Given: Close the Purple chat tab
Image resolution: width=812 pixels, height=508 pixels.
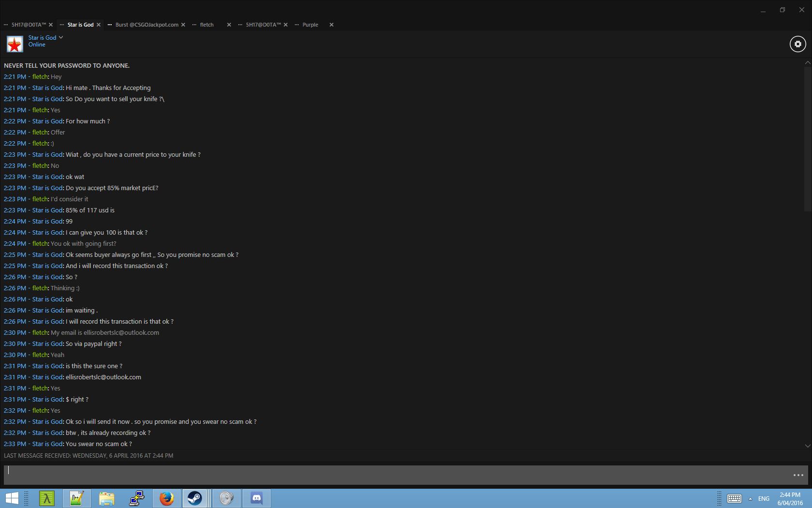Looking at the screenshot, I should [x=332, y=25].
